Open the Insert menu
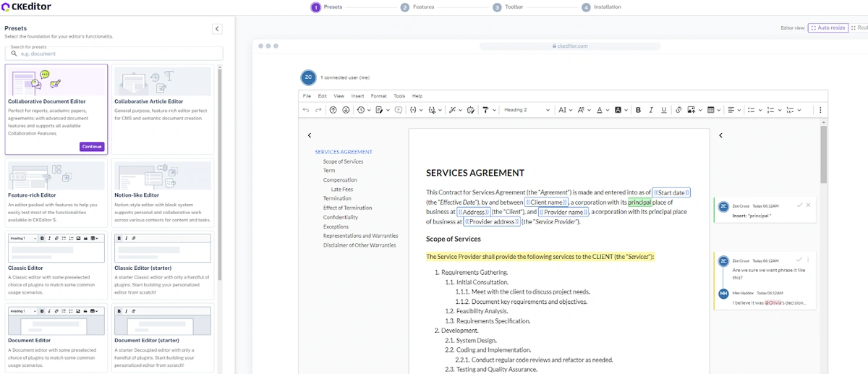The width and height of the screenshot is (868, 374). (357, 95)
